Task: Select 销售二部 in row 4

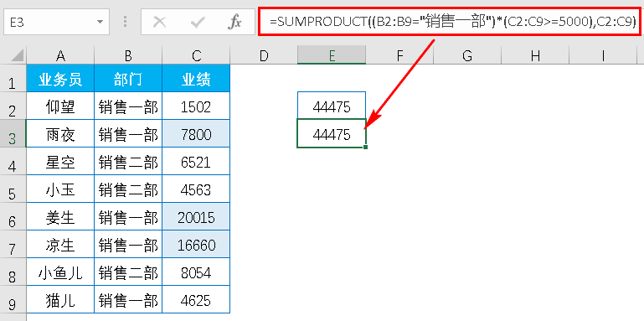Action: coord(128,161)
